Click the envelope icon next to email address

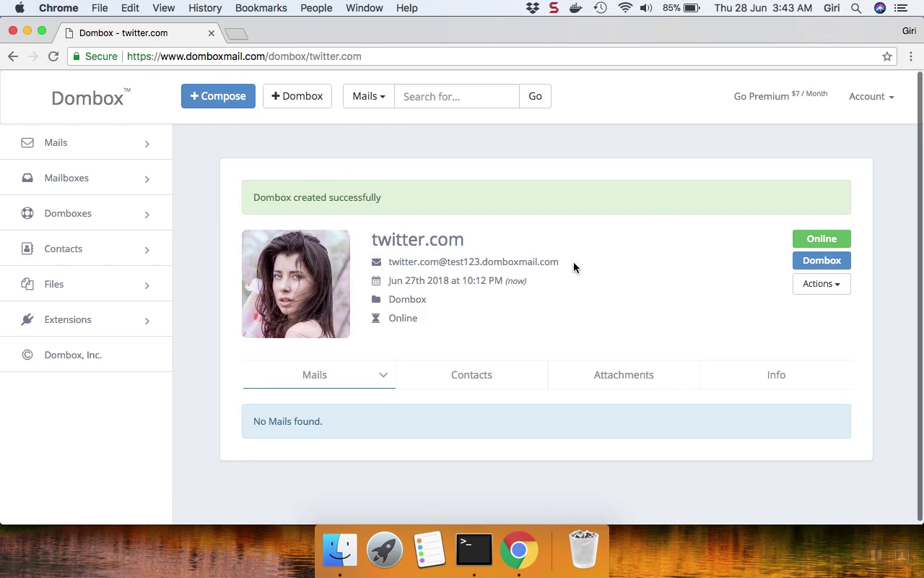[x=376, y=262]
